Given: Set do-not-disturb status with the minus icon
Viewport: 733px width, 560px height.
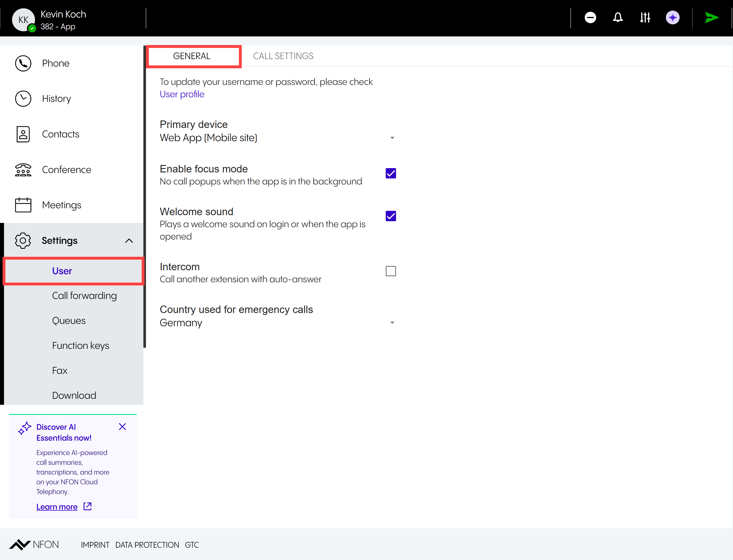Looking at the screenshot, I should (590, 17).
